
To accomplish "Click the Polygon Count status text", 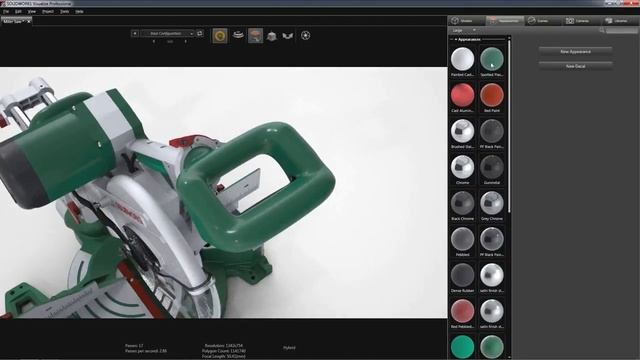I will point(224,351).
